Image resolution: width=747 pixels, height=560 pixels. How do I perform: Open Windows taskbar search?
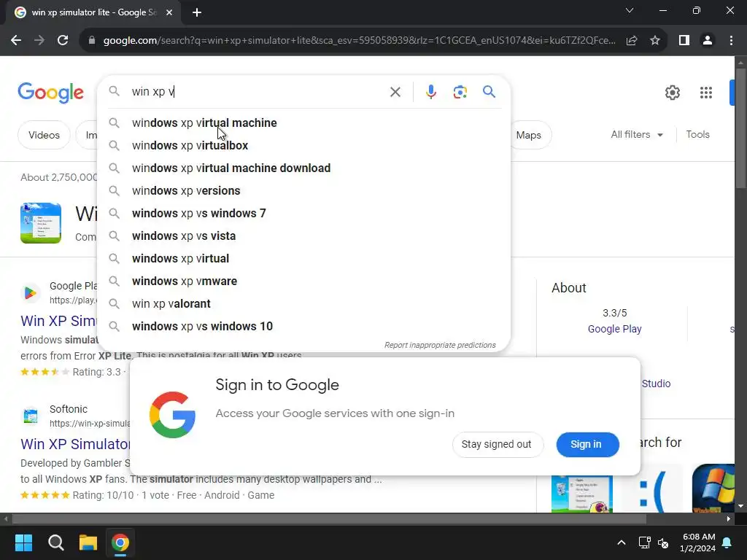tap(55, 542)
